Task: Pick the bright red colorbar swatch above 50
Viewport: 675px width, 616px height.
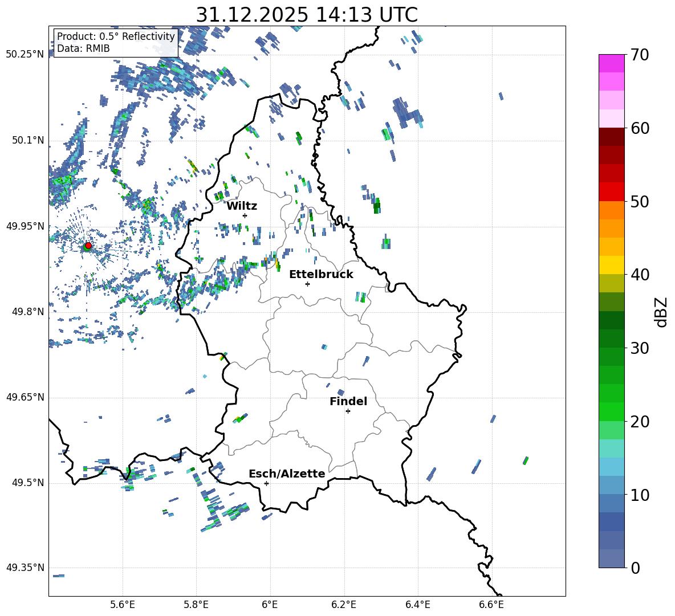Action: click(x=611, y=191)
